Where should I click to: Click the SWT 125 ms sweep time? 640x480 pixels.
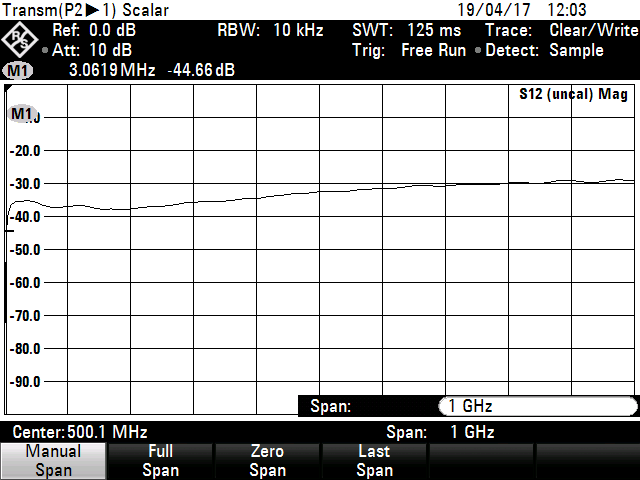click(406, 31)
